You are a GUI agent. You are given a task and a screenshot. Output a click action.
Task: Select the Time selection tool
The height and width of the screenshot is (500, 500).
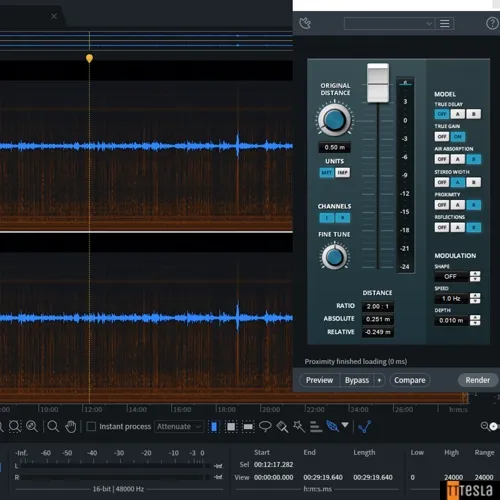coord(214,427)
